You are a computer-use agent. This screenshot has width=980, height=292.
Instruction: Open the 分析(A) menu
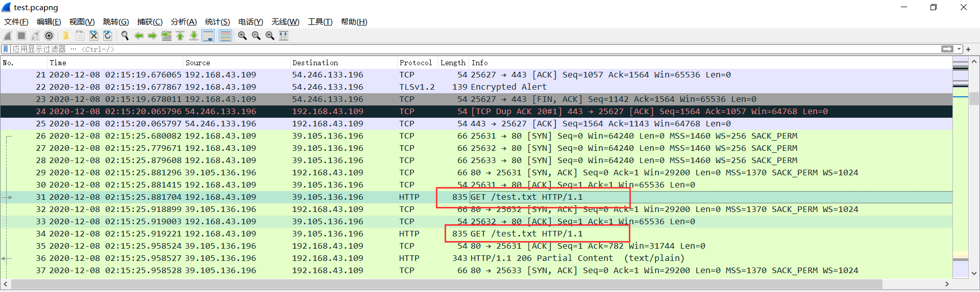pos(184,22)
